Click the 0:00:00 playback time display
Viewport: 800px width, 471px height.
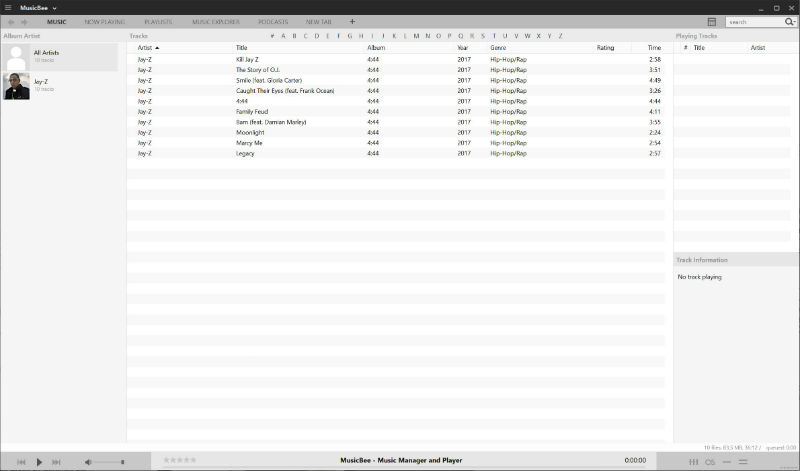click(635, 460)
